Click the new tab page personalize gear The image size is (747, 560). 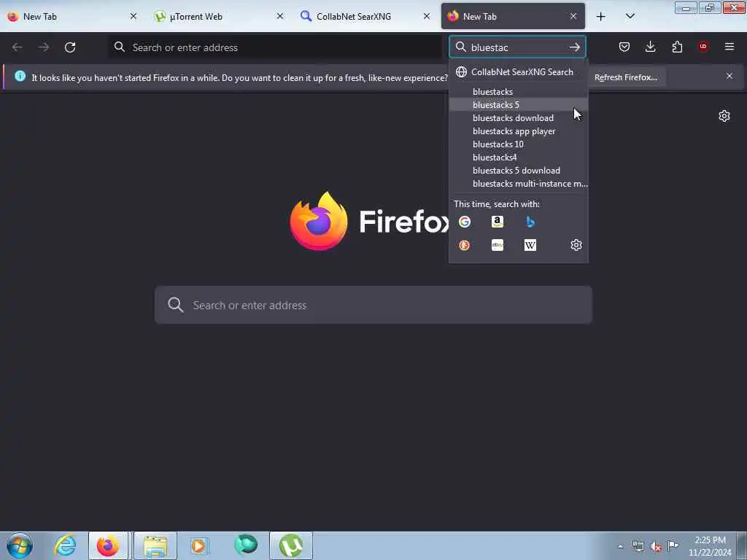pos(724,116)
